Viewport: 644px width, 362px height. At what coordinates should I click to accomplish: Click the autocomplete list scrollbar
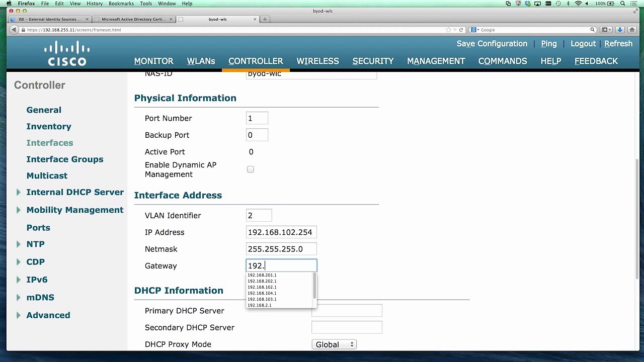(x=315, y=286)
